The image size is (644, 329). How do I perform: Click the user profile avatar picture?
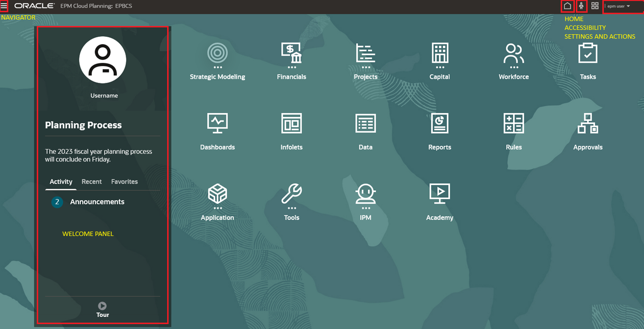(x=102, y=60)
